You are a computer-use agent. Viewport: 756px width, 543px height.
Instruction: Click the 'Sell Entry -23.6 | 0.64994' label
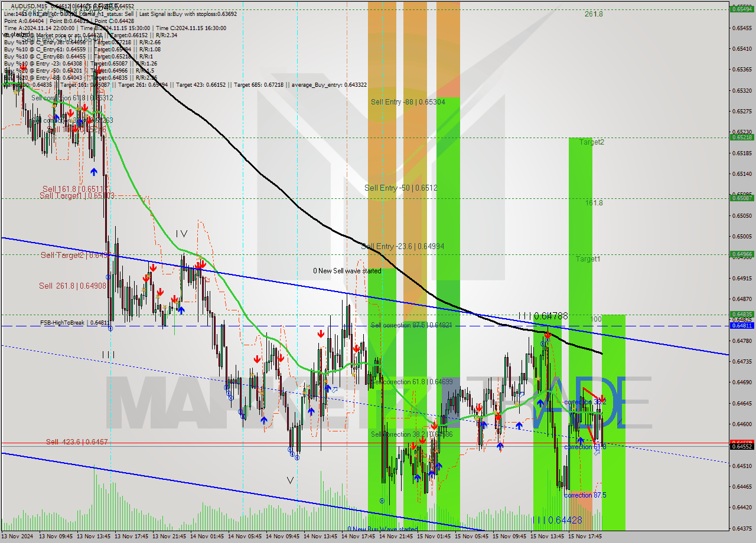point(403,246)
